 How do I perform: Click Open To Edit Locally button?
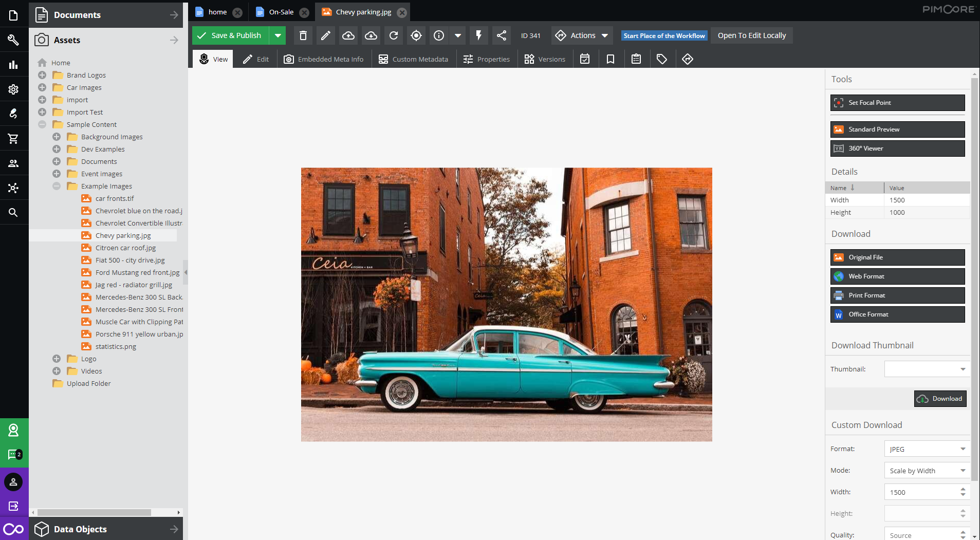[751, 35]
